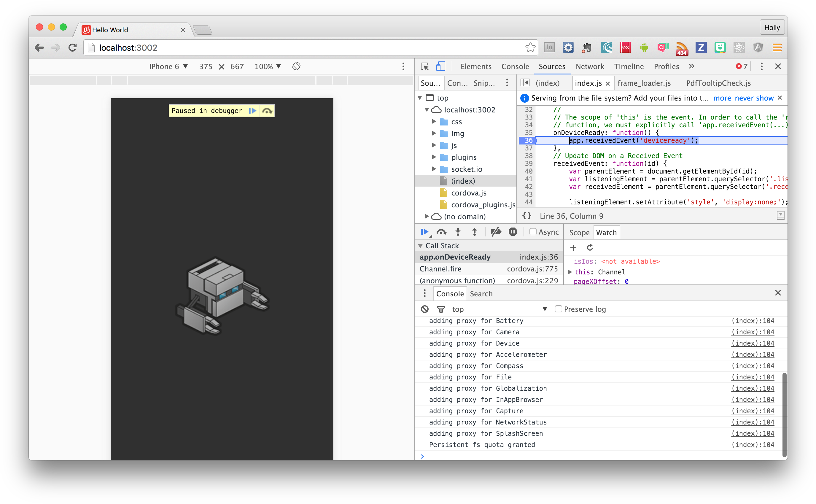Collapse the Call Stack section
Viewport: 816px width, 504px height.
[420, 246]
